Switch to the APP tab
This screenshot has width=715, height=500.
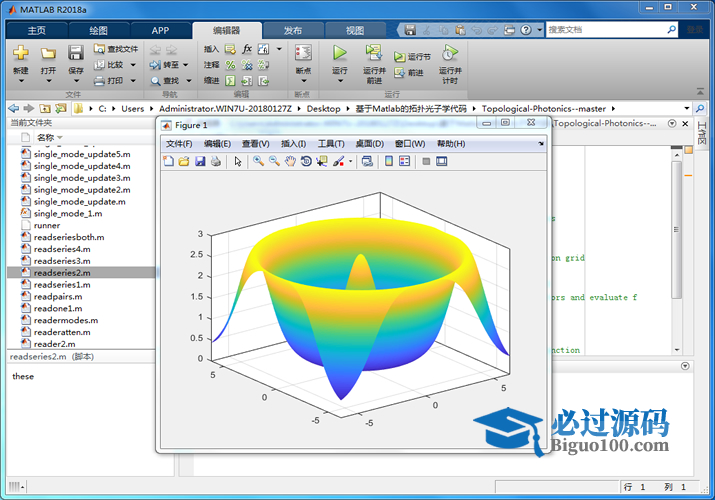[x=160, y=31]
